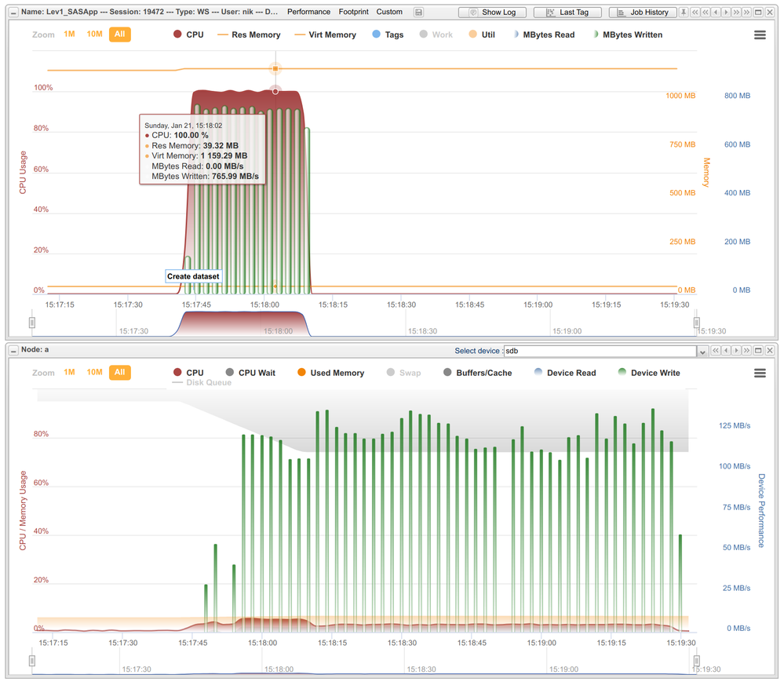Set Node a chart zoom to 10M
Viewport: 784px width, 682px height.
pos(94,372)
